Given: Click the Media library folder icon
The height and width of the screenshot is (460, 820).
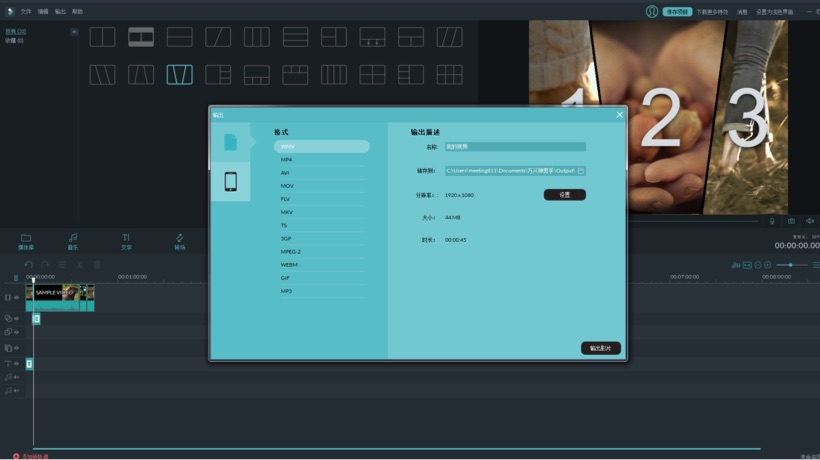Looking at the screenshot, I should tap(26, 241).
